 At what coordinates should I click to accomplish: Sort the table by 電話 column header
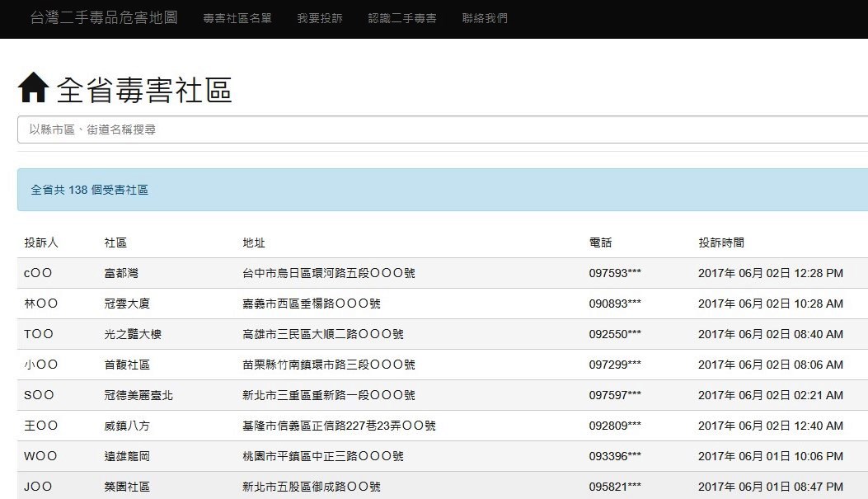click(x=600, y=241)
